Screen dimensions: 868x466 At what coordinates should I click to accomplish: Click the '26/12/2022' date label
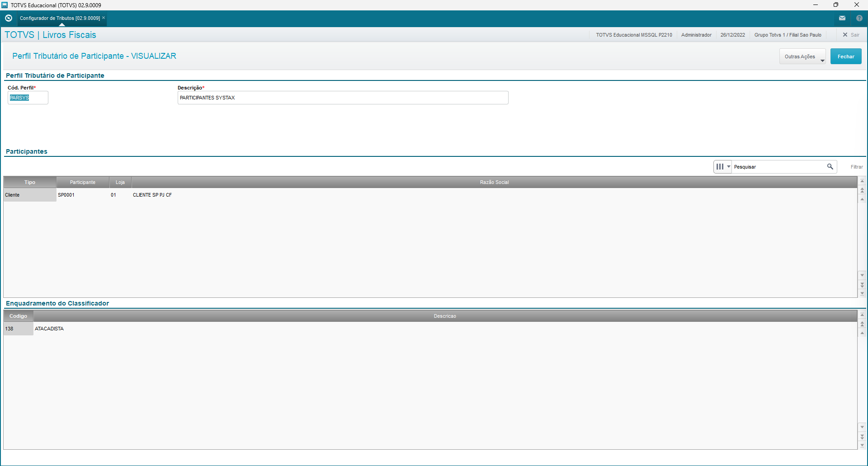(732, 35)
